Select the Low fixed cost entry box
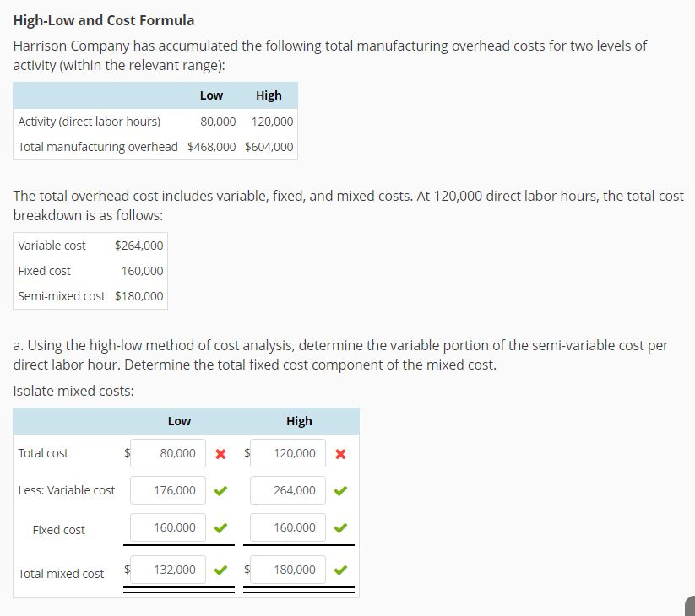The image size is (695, 616). pos(168,527)
